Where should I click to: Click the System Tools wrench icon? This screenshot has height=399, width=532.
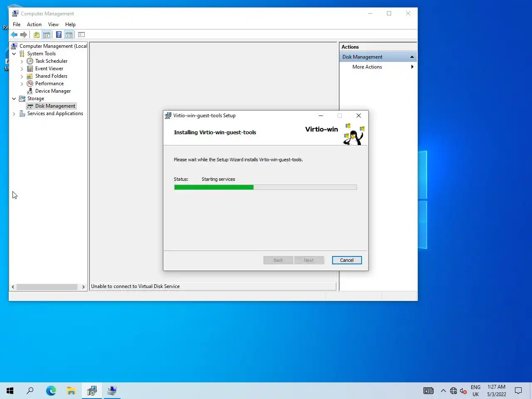tap(22, 54)
